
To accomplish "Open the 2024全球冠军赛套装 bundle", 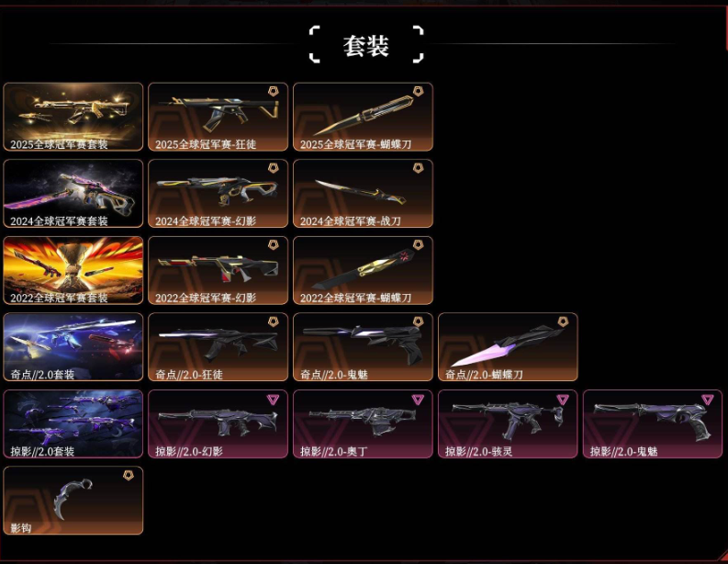I will point(73,193).
